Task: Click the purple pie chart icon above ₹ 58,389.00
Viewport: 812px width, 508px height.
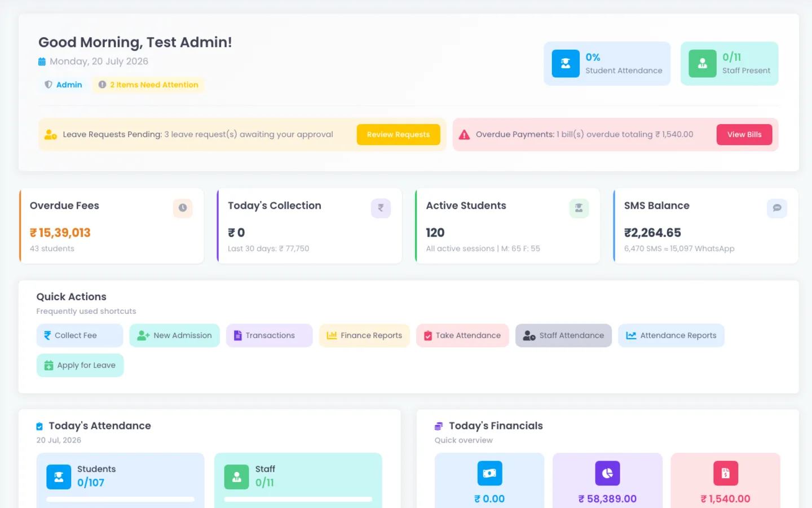Action: click(x=607, y=473)
